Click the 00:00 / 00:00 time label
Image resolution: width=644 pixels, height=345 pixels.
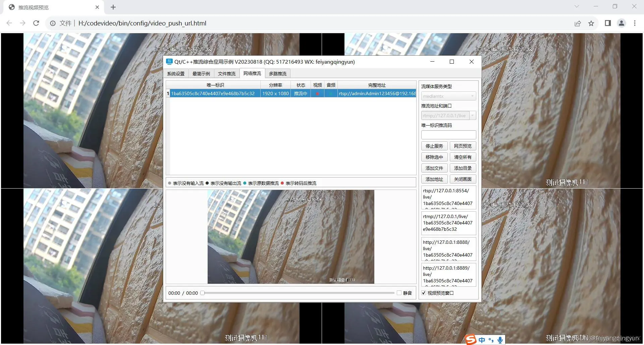coord(183,293)
